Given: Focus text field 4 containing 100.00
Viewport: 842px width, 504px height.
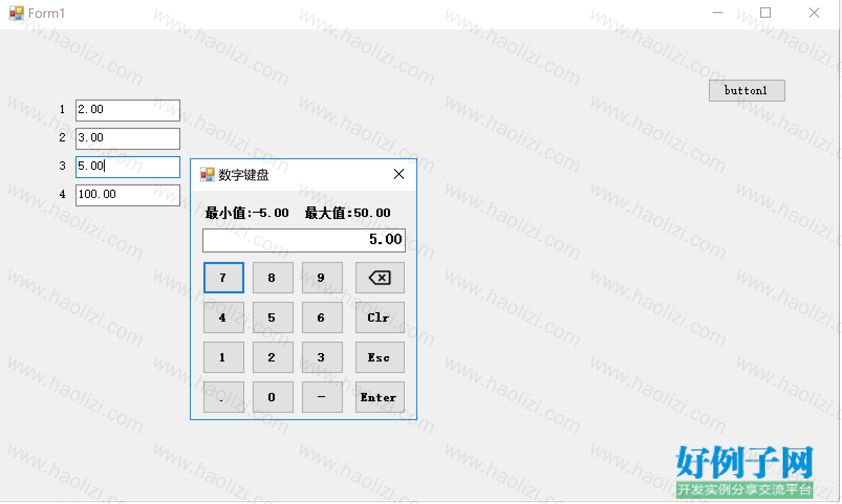Looking at the screenshot, I should [128, 195].
